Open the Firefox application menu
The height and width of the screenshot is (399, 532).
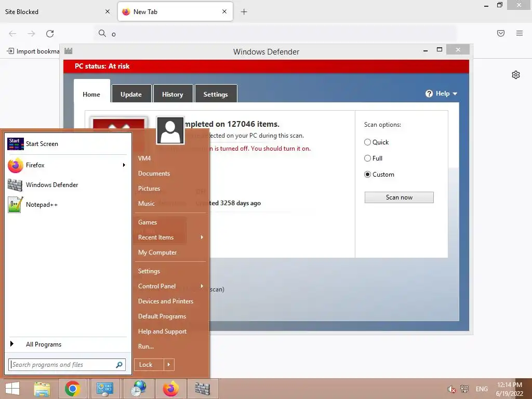pyautogui.click(x=520, y=33)
